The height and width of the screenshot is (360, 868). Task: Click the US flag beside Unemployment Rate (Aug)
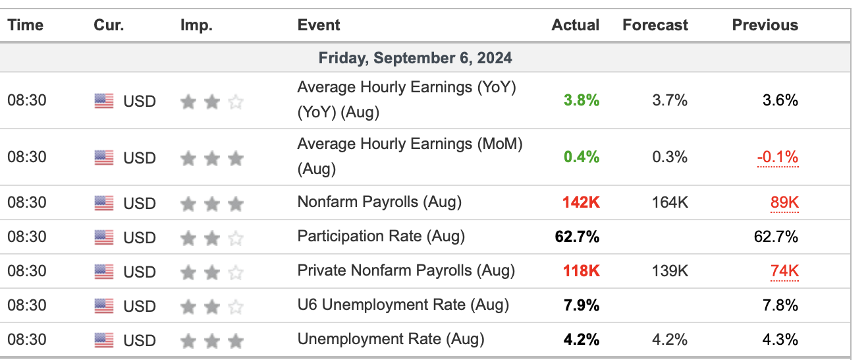(x=103, y=340)
